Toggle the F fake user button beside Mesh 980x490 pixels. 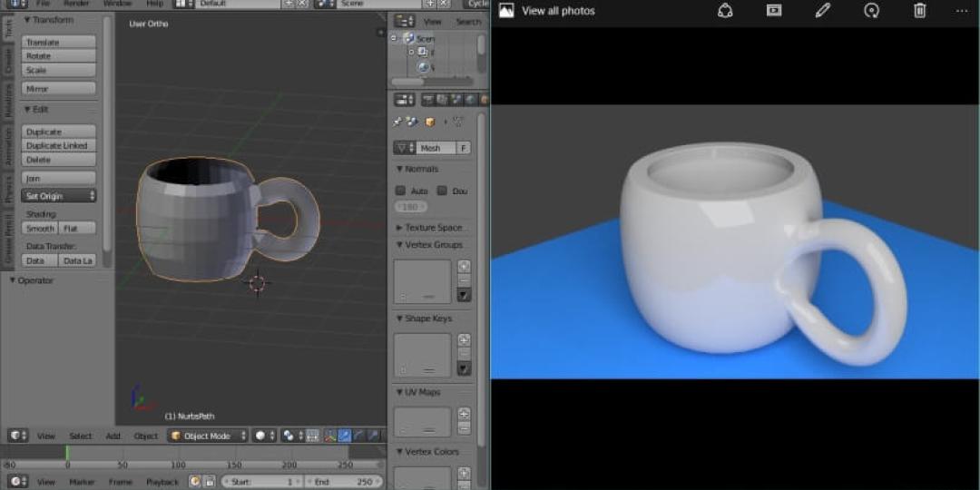click(463, 148)
